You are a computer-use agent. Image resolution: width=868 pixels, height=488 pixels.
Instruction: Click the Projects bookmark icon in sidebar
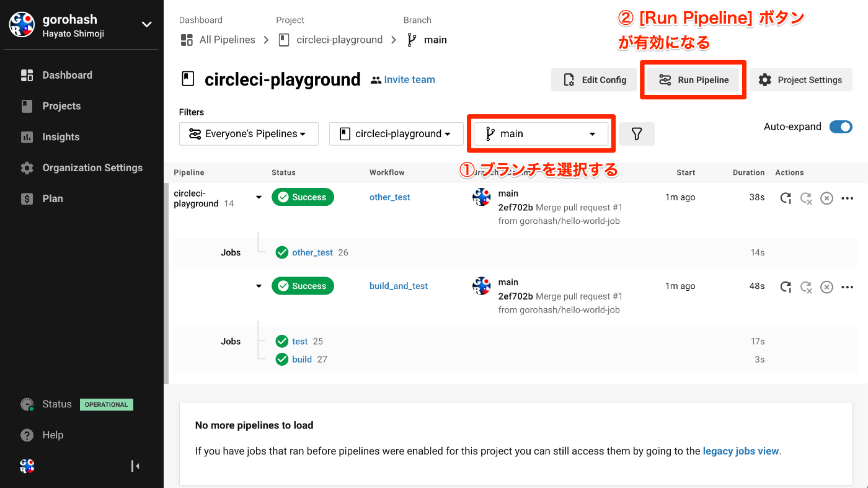27,106
